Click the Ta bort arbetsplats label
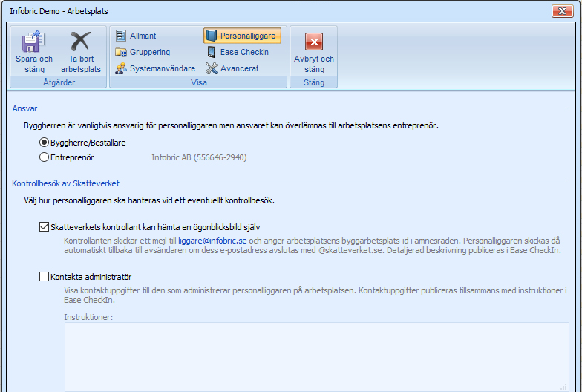Screen dimensions: 582x392 (x=81, y=64)
